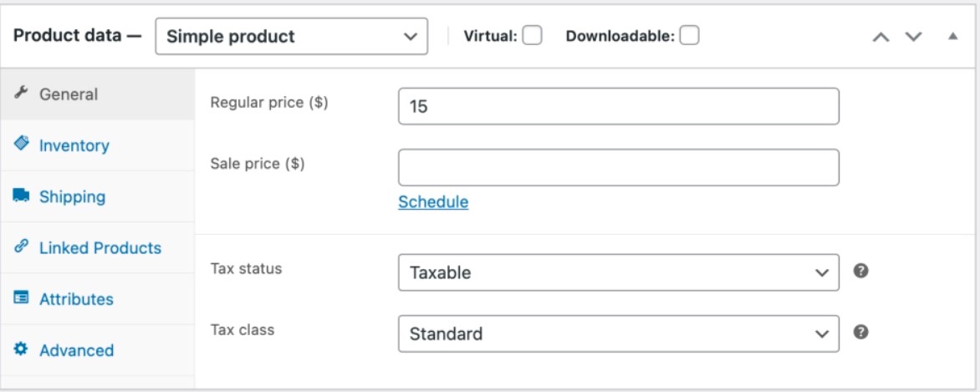Expand the Tax status dropdown
The image size is (980, 392).
pyautogui.click(x=618, y=272)
